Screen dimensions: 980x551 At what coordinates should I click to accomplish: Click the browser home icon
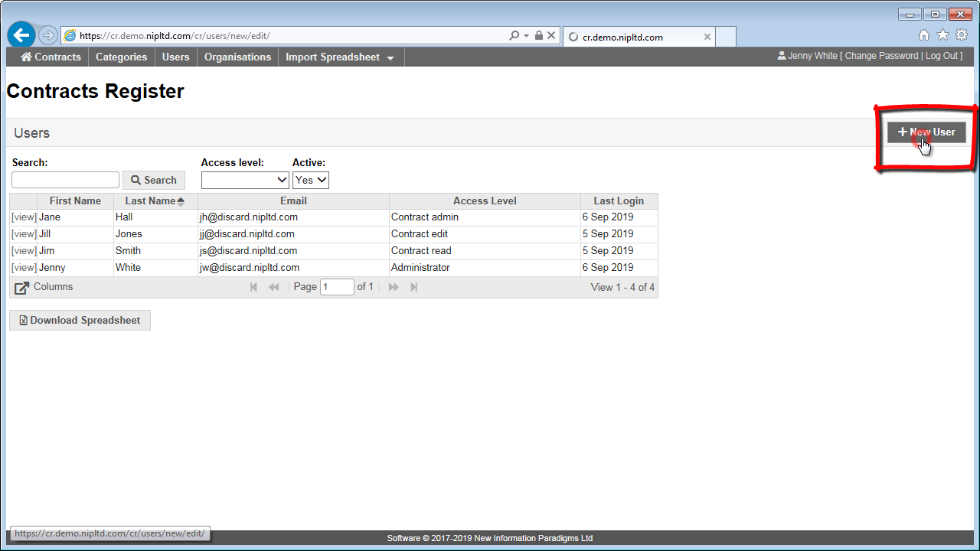click(x=924, y=35)
